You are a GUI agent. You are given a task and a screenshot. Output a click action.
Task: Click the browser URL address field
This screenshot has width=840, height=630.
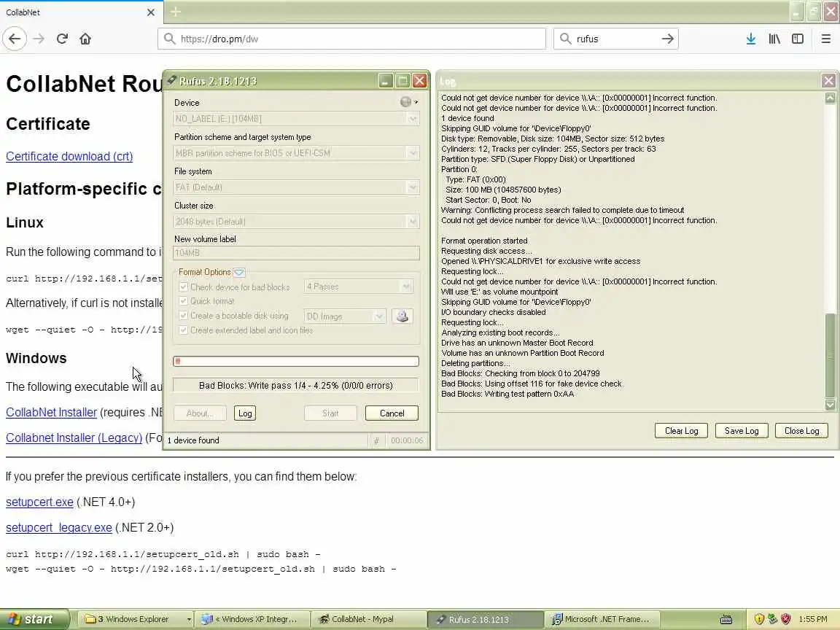tap(351, 39)
